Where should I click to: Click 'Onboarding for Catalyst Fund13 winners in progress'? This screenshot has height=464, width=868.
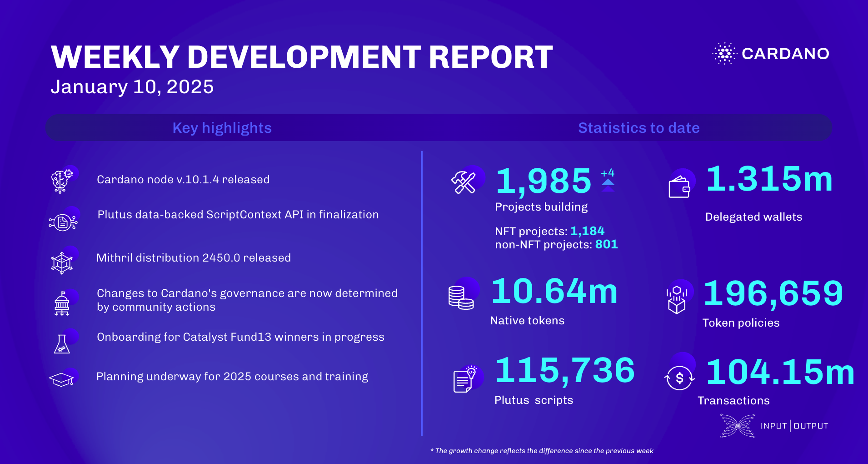pyautogui.click(x=240, y=337)
